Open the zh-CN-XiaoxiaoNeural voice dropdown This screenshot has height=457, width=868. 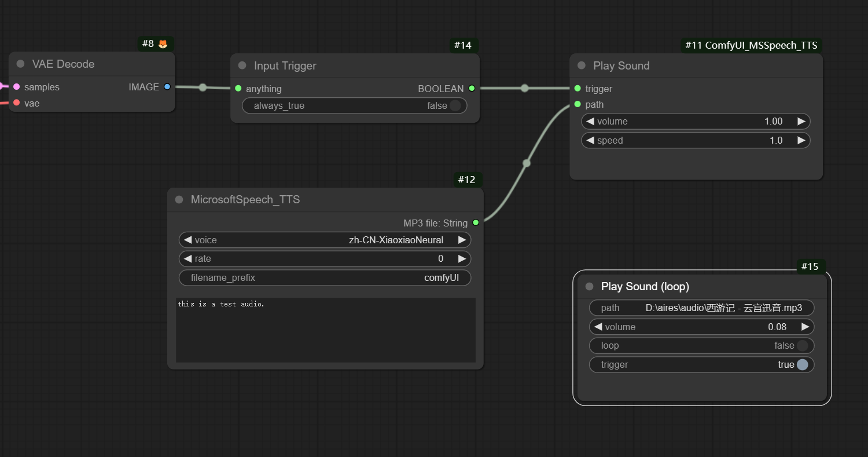click(325, 240)
